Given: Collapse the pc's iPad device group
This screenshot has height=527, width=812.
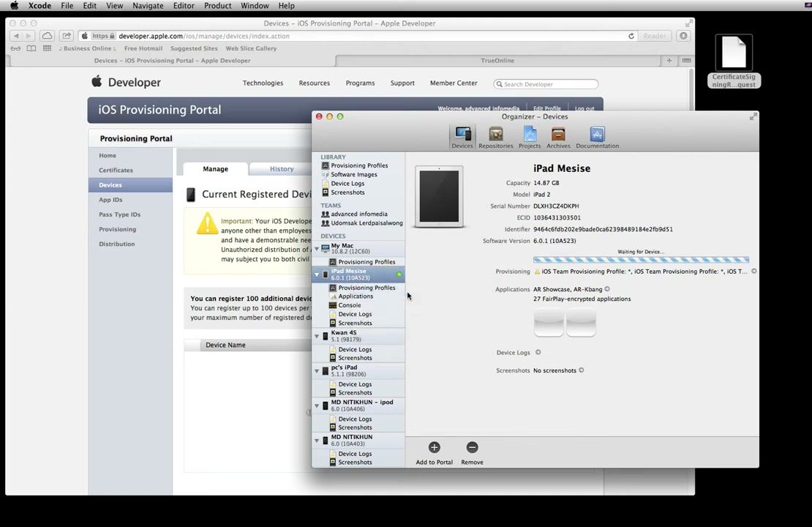Looking at the screenshot, I should point(317,371).
